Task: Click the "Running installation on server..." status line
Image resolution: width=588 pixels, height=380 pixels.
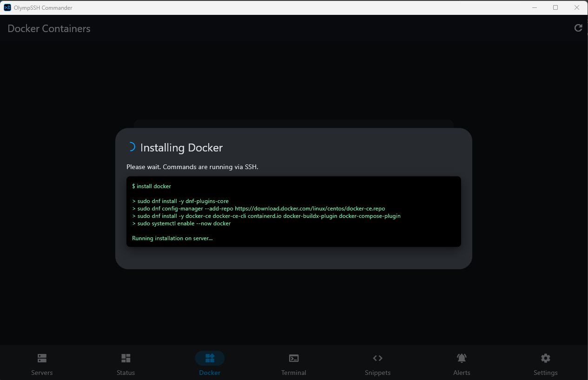Action: [172, 238]
